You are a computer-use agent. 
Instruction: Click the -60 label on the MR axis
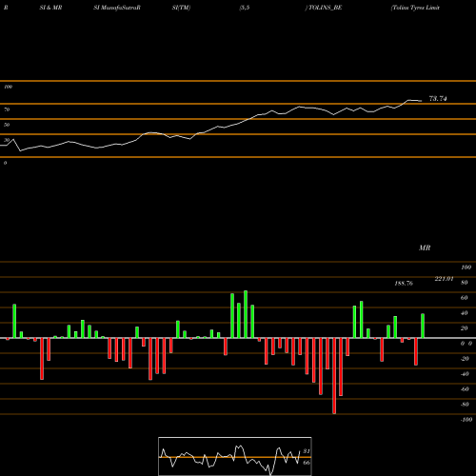[x=465, y=389]
